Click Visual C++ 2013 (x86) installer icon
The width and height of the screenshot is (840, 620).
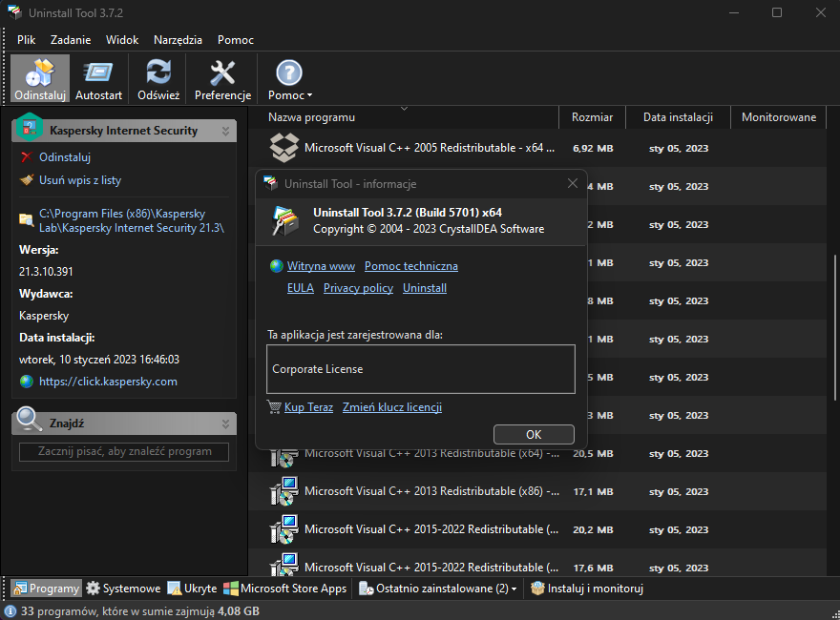click(x=283, y=491)
